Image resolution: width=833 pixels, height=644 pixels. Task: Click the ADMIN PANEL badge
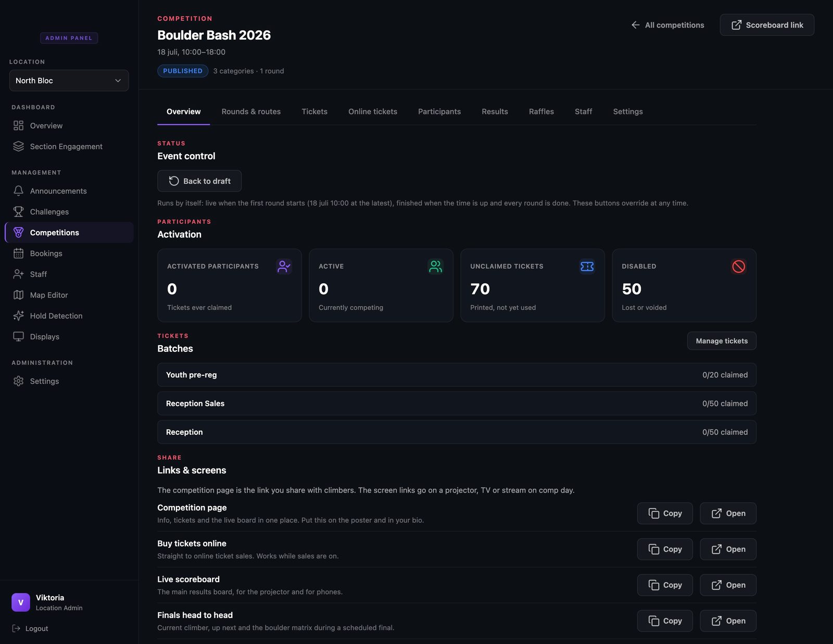(x=69, y=38)
